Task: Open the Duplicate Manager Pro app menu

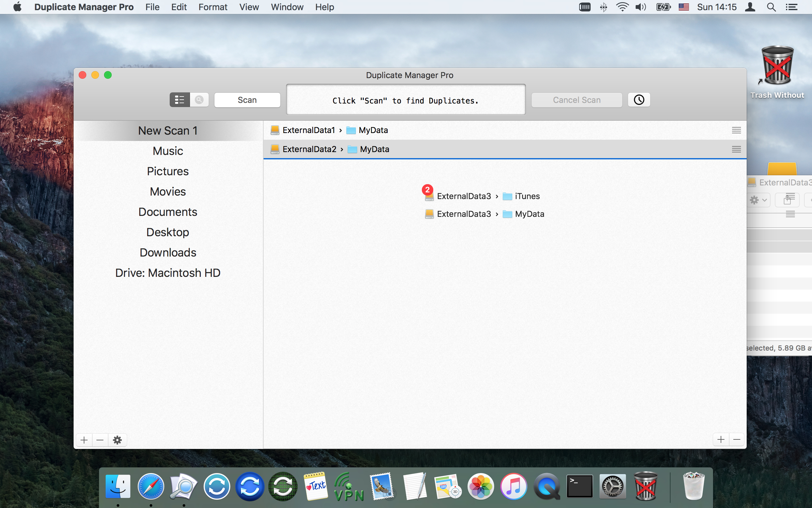Action: (x=84, y=7)
